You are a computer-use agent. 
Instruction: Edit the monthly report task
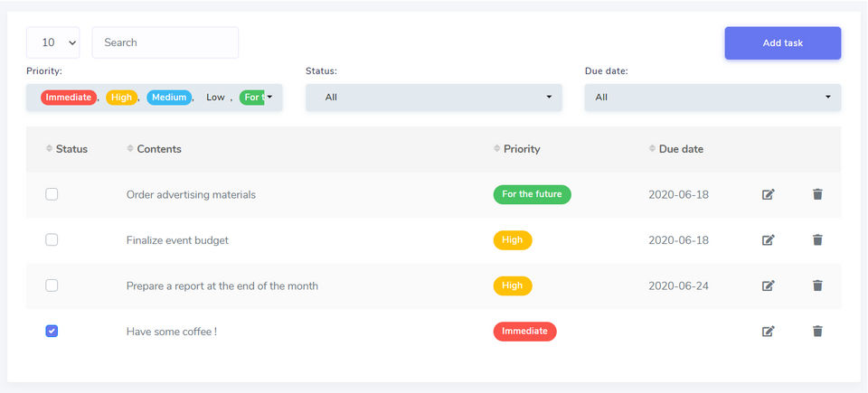768,285
